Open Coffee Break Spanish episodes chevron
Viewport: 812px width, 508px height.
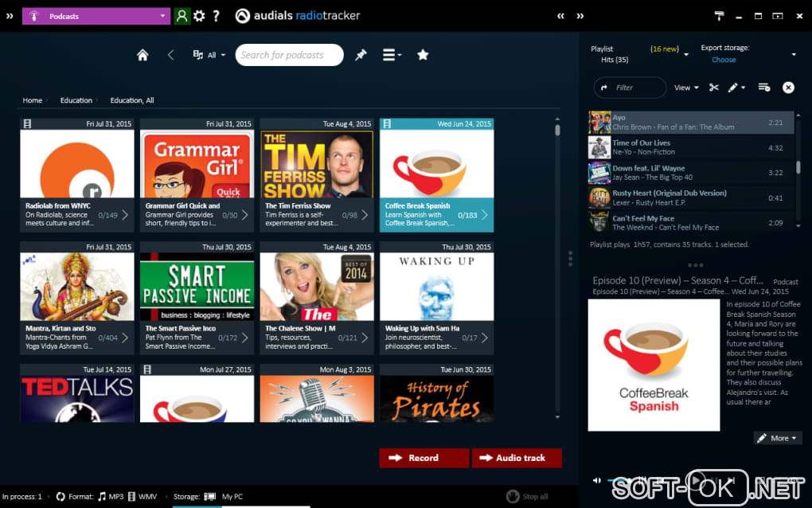point(484,215)
